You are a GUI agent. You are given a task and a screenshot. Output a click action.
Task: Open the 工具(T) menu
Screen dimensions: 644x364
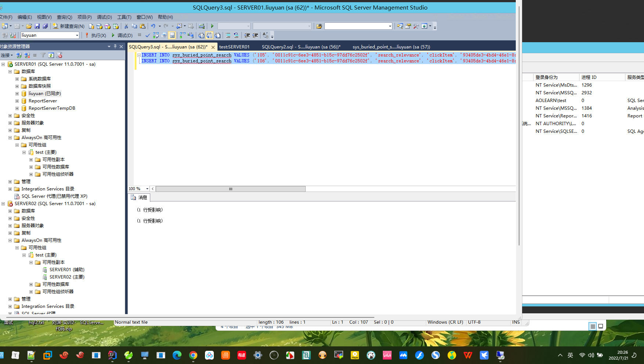(124, 17)
